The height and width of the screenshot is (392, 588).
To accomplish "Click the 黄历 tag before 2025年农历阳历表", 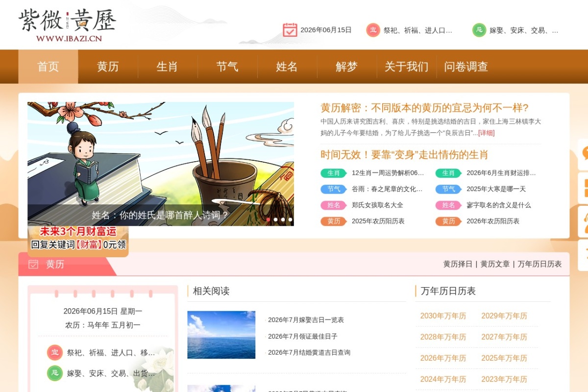I will (x=334, y=221).
